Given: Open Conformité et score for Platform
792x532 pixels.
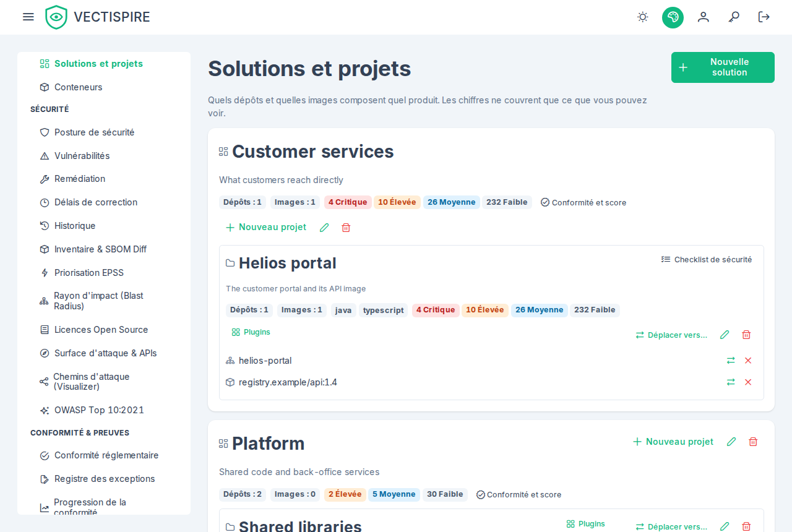Looking at the screenshot, I should click(x=519, y=494).
